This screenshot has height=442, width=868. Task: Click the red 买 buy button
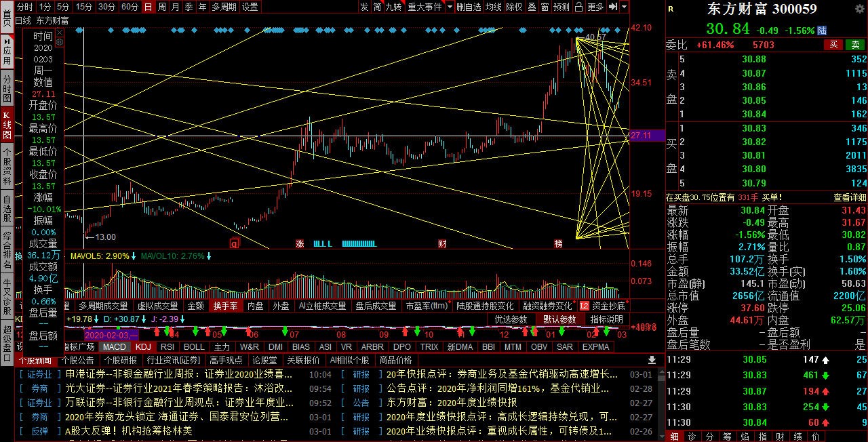pyautogui.click(x=834, y=45)
